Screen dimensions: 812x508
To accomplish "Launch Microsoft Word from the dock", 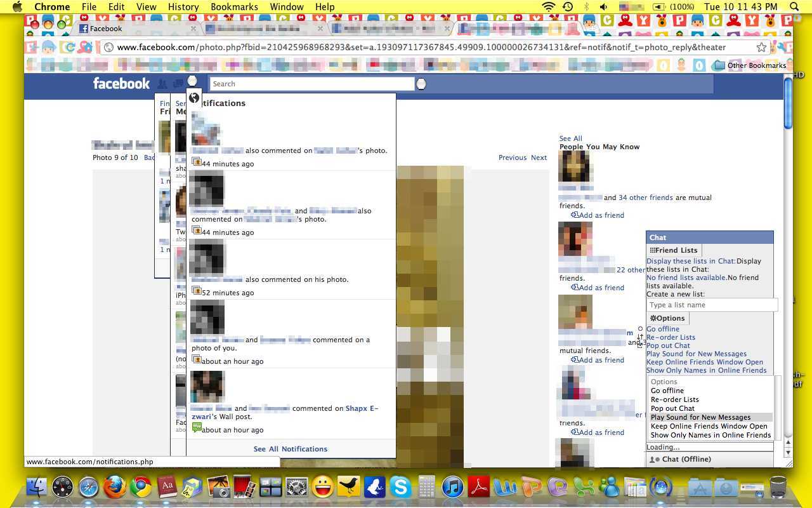I will 506,487.
